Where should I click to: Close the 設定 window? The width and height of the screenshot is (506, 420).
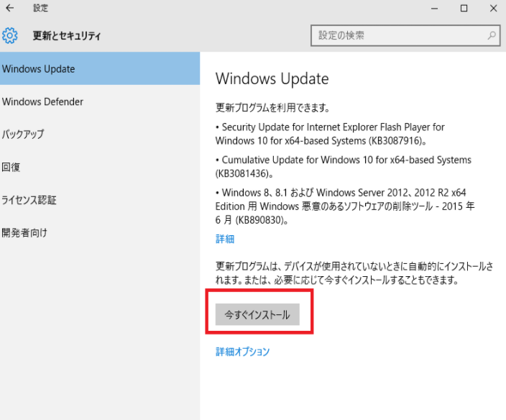[x=493, y=8]
